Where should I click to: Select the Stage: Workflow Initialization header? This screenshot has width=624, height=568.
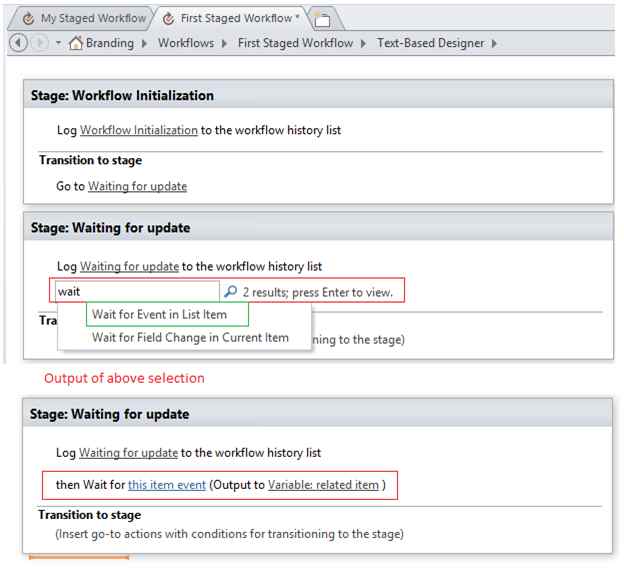318,95
